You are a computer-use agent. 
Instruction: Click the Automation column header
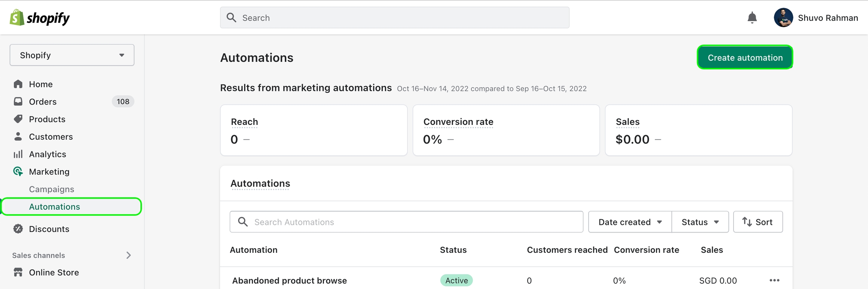(x=254, y=250)
